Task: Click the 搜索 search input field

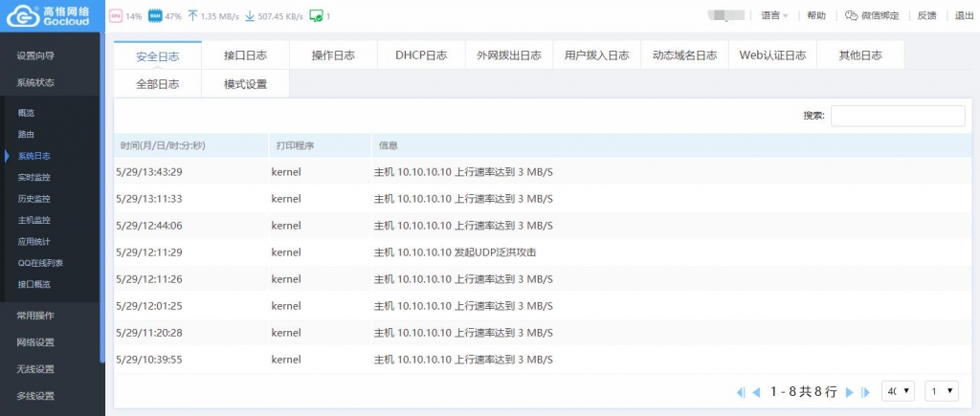Action: point(897,116)
